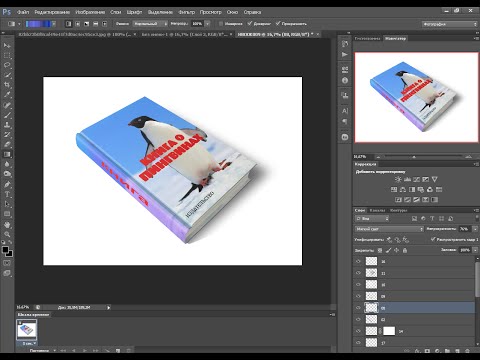480x360 pixels.
Task: Lock transparent pixels of the layer
Action: click(380, 250)
